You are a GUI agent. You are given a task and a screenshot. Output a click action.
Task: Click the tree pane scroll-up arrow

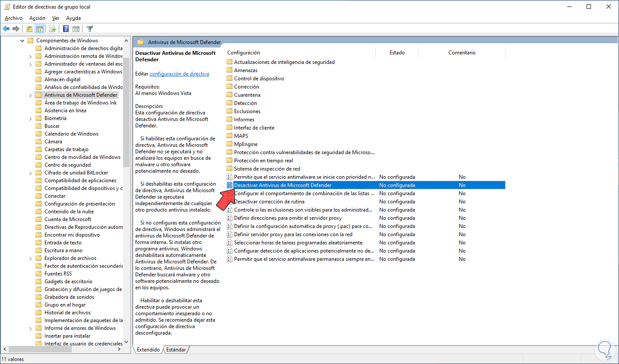(127, 40)
